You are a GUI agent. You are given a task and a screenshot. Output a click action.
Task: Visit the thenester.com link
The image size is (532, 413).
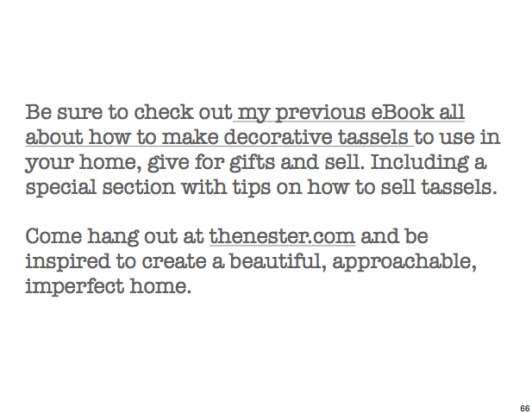[x=282, y=236]
